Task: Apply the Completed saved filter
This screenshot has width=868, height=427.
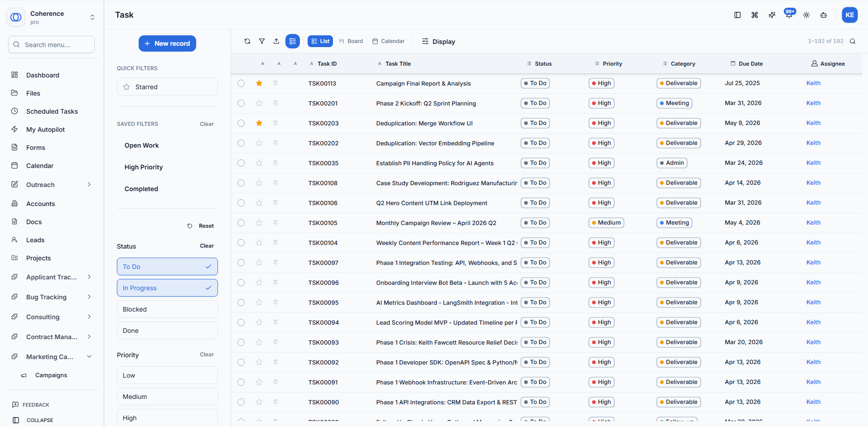Action: point(141,189)
